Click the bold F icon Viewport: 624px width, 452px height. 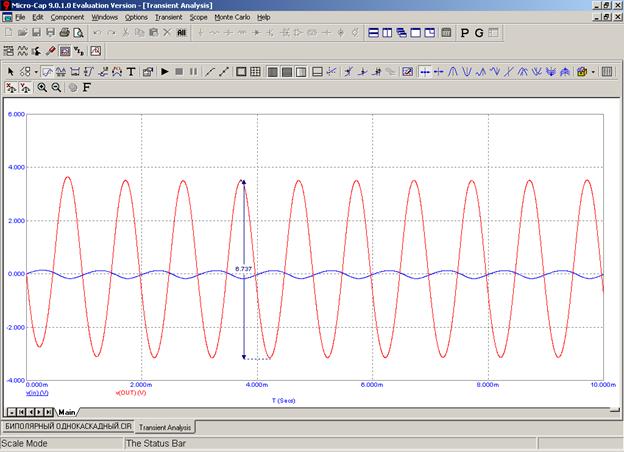(87, 88)
